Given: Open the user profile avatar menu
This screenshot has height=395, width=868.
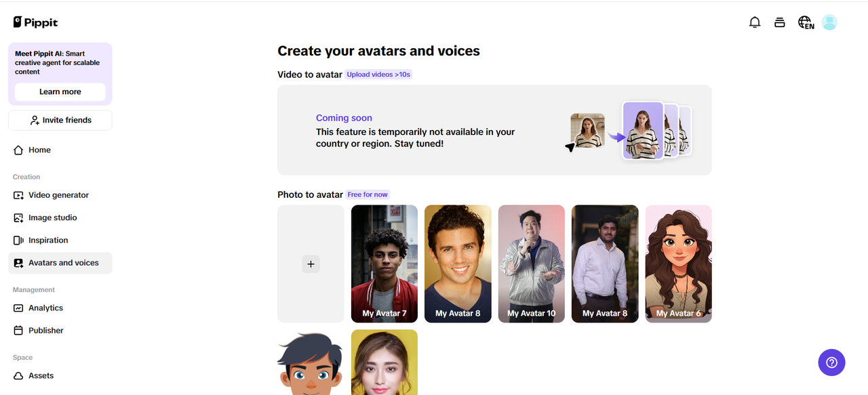Looking at the screenshot, I should tap(829, 22).
